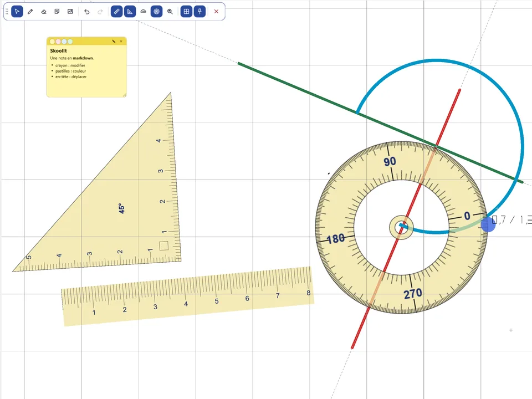Image resolution: width=532 pixels, height=399 pixels.
Task: Enable the half-circle protractor tool
Action: point(143,12)
